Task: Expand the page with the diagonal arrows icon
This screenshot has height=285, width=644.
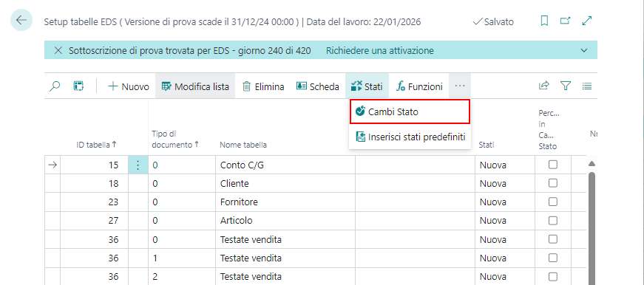Action: click(587, 21)
